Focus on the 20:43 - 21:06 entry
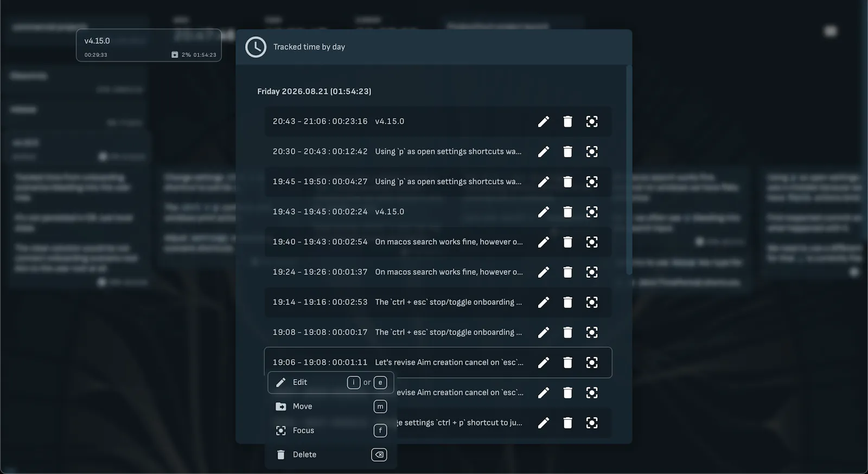868x474 pixels. point(592,121)
